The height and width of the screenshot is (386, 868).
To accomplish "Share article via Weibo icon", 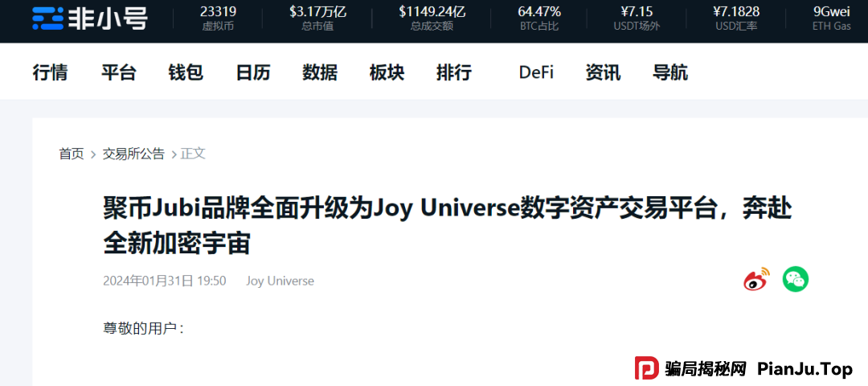I will (x=755, y=279).
